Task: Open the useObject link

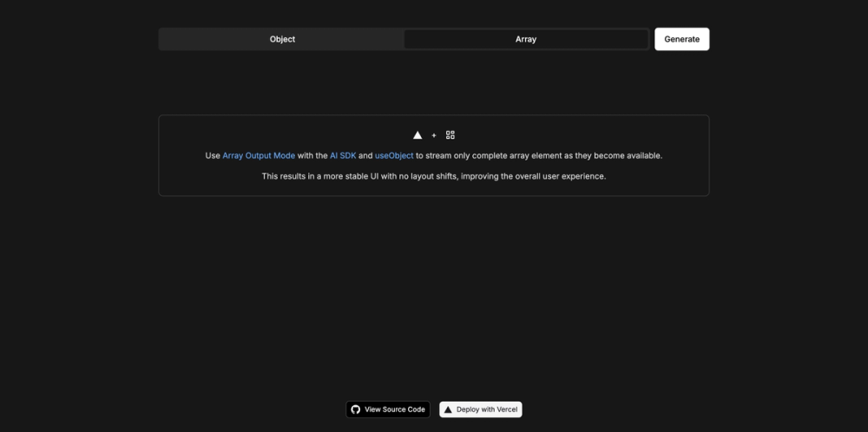Action: 394,156
